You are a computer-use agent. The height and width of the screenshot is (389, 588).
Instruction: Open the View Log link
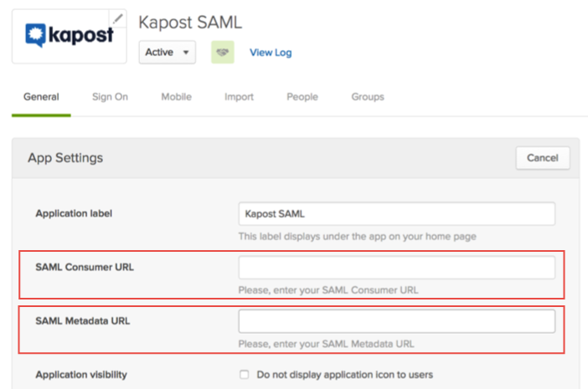pos(271,53)
